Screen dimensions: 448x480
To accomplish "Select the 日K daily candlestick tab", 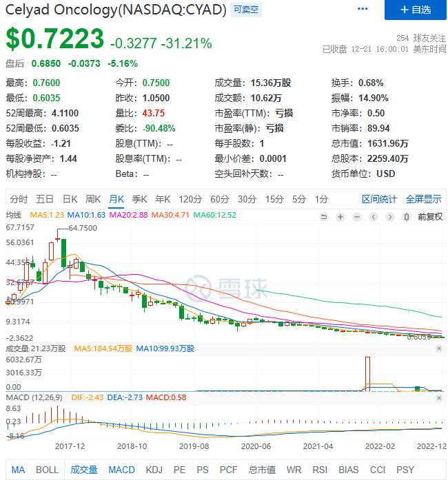I will [70, 199].
